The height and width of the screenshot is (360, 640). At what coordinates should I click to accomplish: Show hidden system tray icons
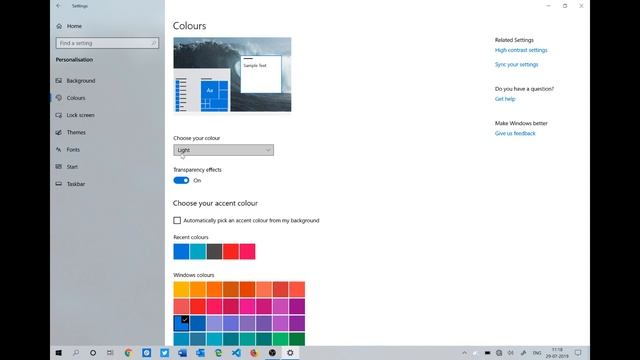coord(464,353)
